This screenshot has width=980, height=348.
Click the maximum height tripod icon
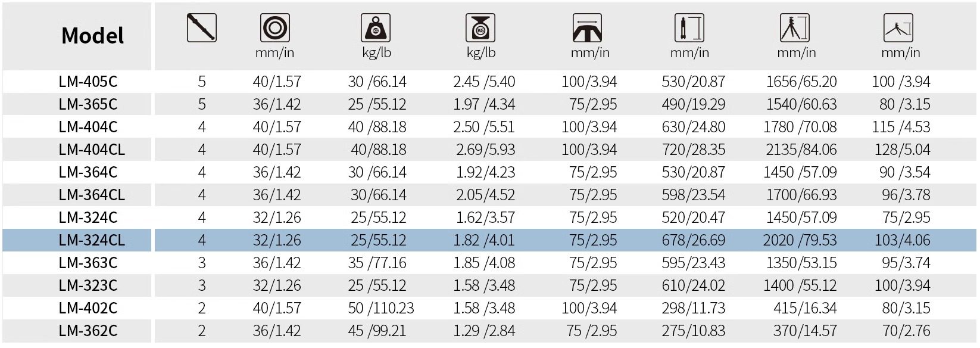(794, 28)
